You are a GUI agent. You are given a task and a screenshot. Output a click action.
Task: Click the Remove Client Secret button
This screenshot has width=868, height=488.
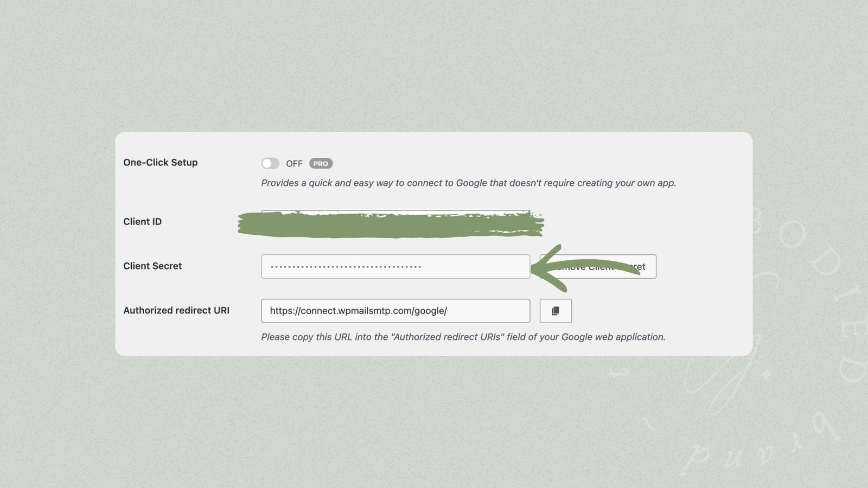pos(598,266)
